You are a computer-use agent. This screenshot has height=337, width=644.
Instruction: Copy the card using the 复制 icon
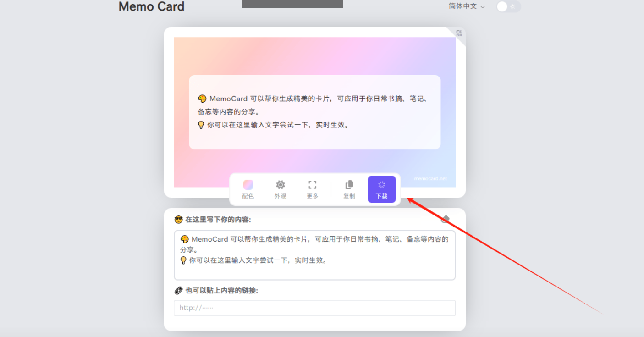pos(349,189)
